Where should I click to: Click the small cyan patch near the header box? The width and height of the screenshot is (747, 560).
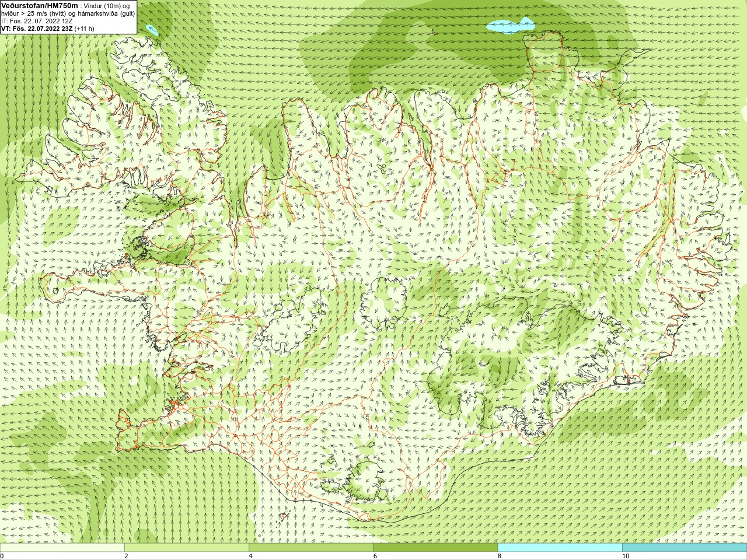tap(152, 29)
